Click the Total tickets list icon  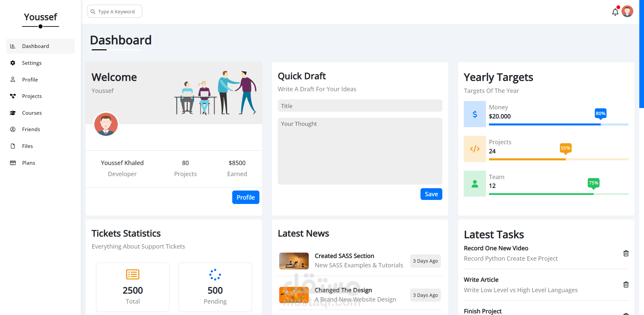pos(133,274)
